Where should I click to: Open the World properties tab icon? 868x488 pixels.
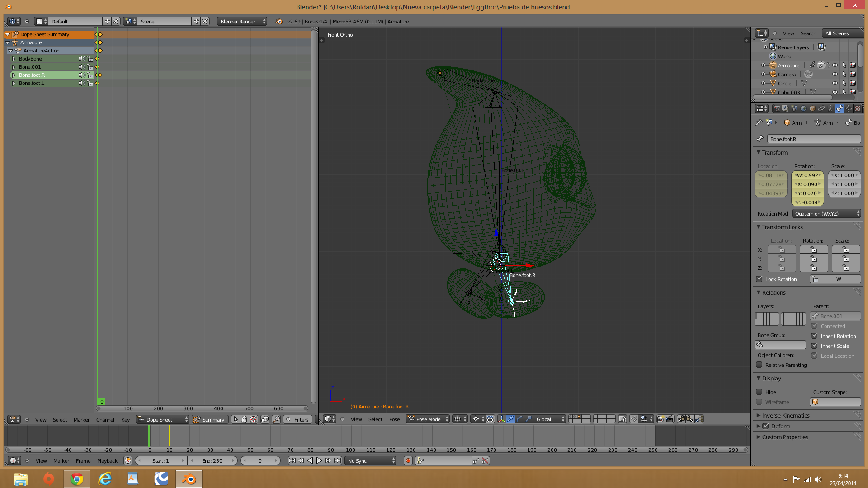point(803,108)
